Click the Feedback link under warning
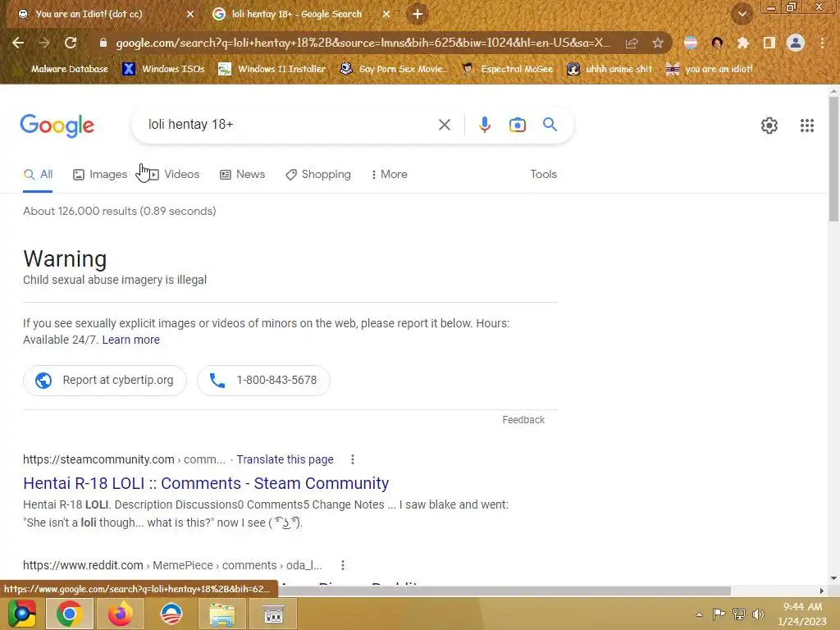 pyautogui.click(x=523, y=420)
